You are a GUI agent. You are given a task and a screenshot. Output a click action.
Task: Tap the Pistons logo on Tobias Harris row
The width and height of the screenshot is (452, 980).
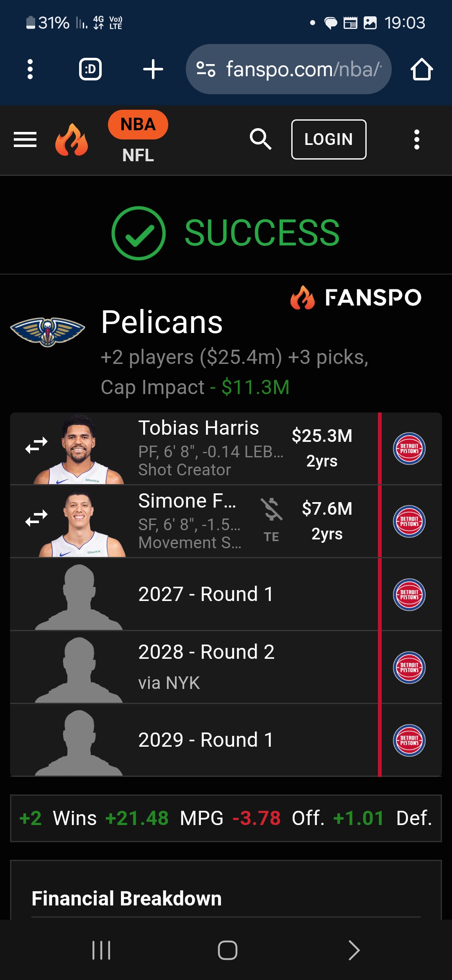409,449
